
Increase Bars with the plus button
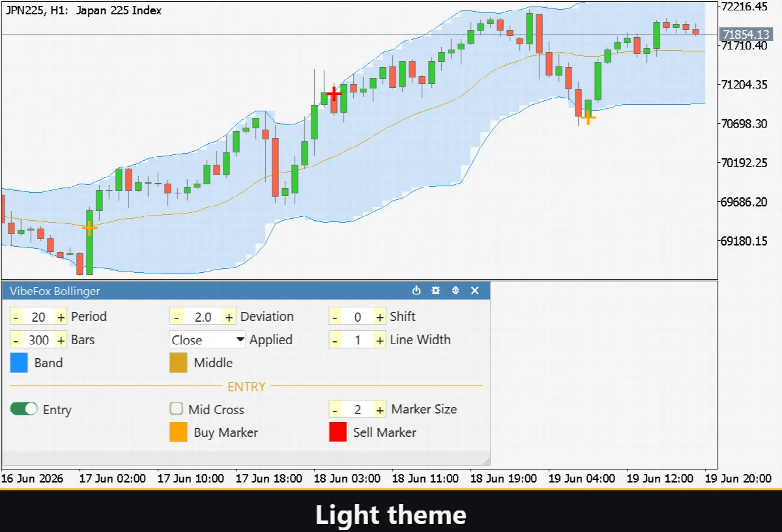[61, 340]
